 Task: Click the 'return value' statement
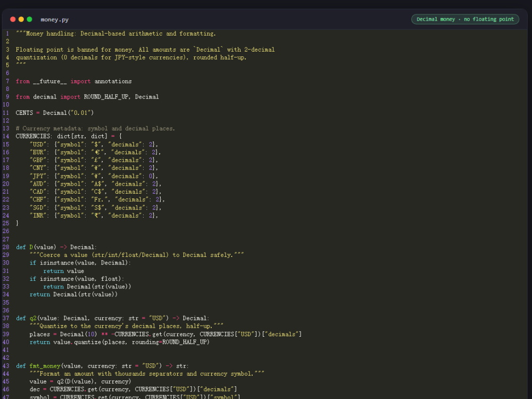(63, 271)
